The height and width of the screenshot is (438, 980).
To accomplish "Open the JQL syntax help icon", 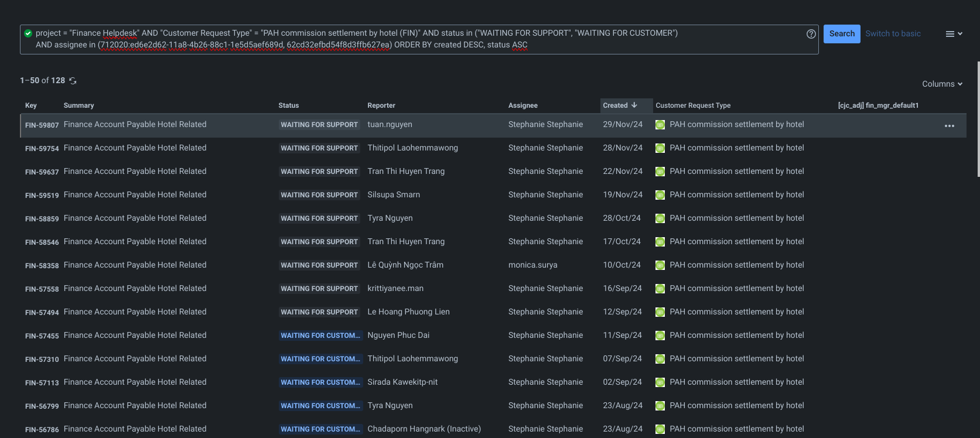I will (811, 34).
